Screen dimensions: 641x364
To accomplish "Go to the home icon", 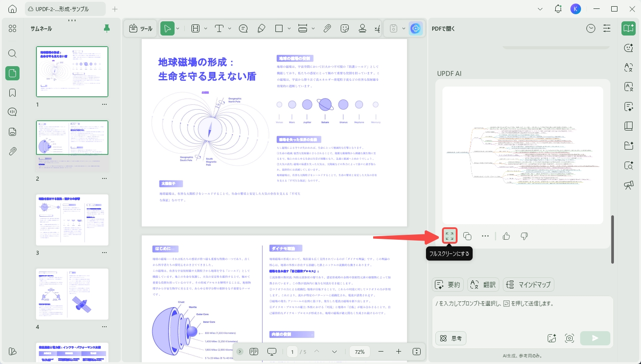I will tap(12, 9).
